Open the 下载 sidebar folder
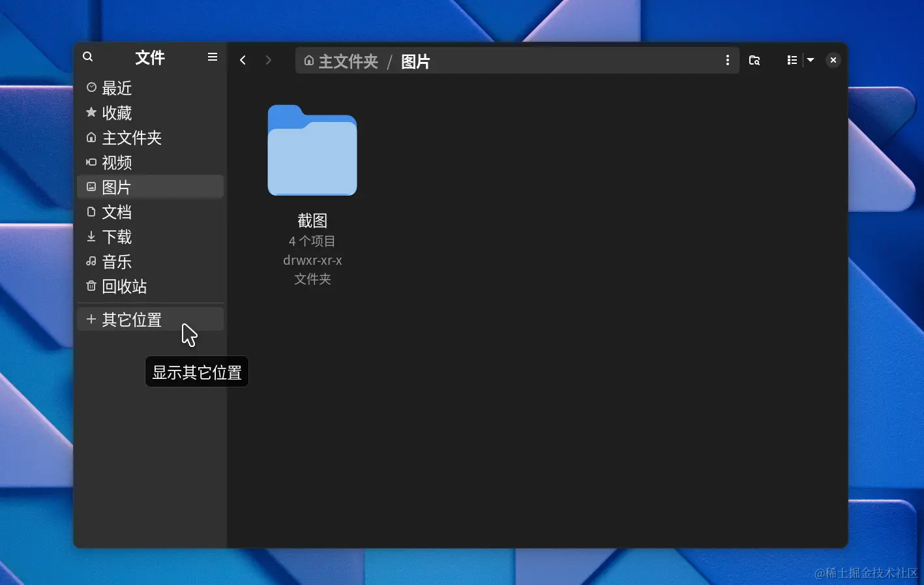The image size is (924, 585). [150, 237]
